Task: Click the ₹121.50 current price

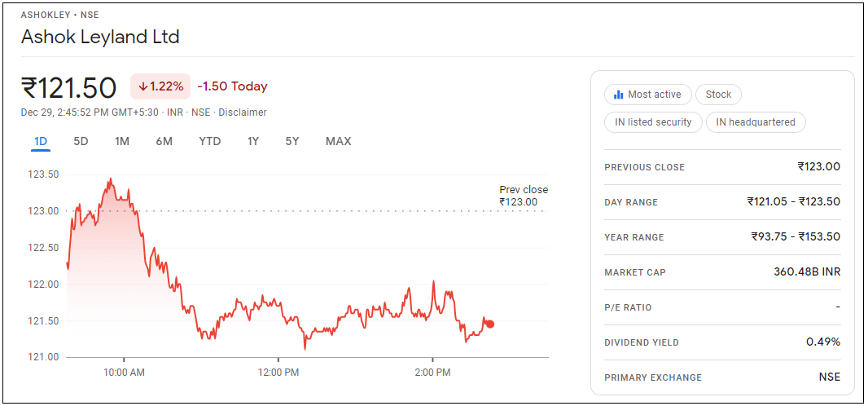Action: (x=68, y=87)
